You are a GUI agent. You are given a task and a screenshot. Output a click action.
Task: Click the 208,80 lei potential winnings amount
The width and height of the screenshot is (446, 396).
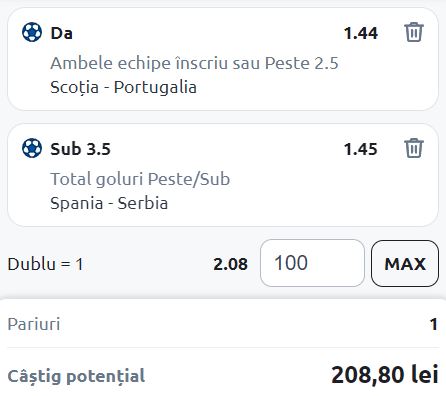(x=385, y=375)
